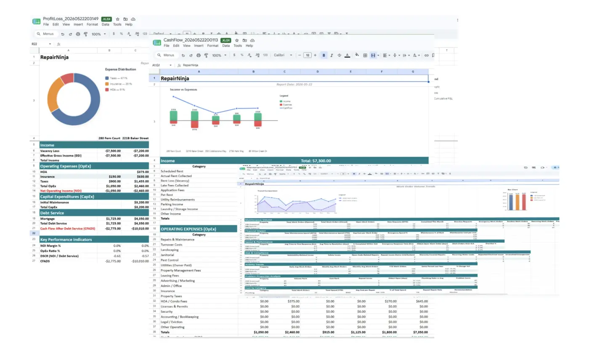The width and height of the screenshot is (589, 364).
Task: Open Insert menu in CashFlow window
Action: click(x=199, y=45)
